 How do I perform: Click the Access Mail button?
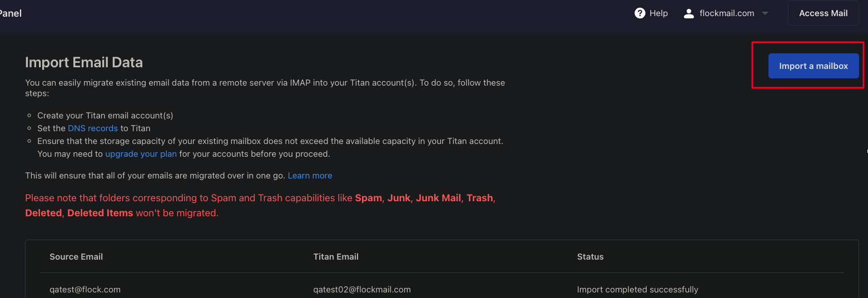[x=823, y=13]
